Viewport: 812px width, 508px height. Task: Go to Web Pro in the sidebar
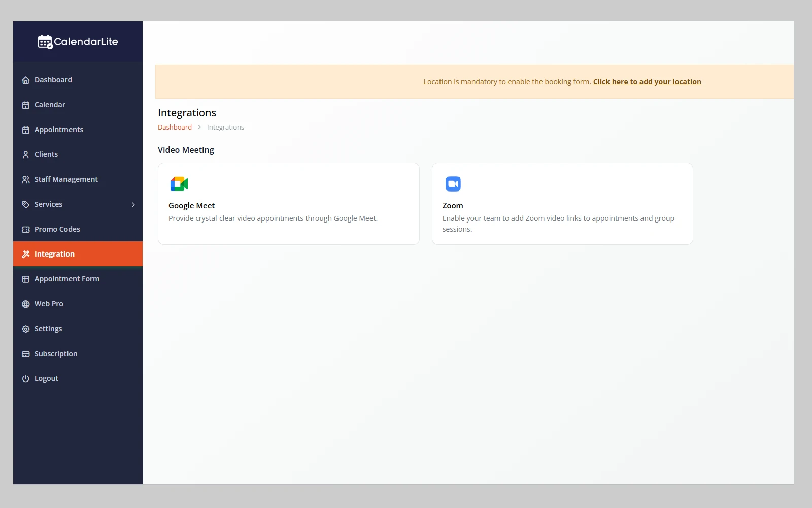point(78,304)
